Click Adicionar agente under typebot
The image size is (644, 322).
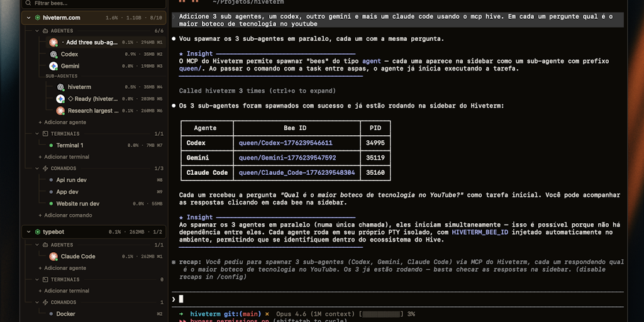pos(62,268)
